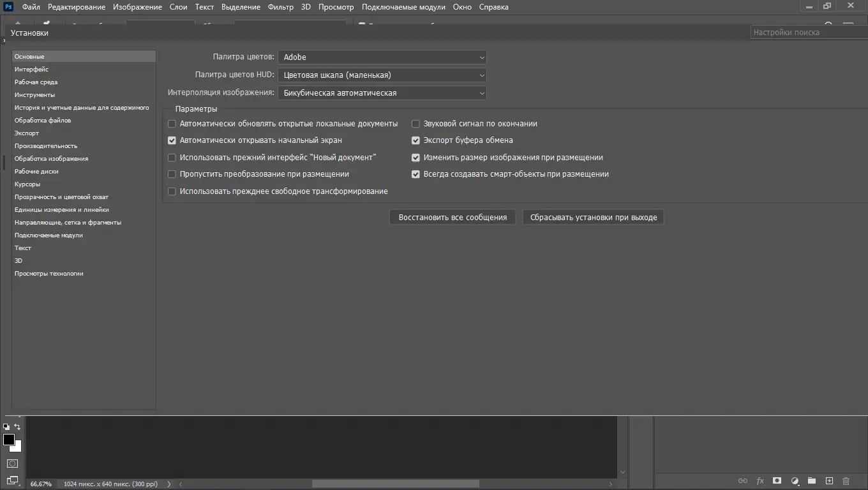Viewport: 868px width, 490px height.
Task: Uncheck export clipboard option
Action: pyautogui.click(x=415, y=140)
